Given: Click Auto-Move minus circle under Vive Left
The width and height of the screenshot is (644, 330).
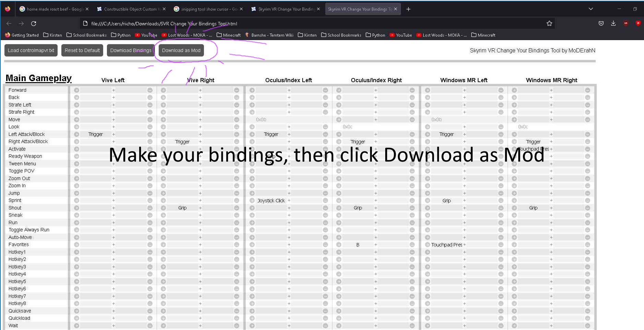Looking at the screenshot, I should [x=150, y=237].
